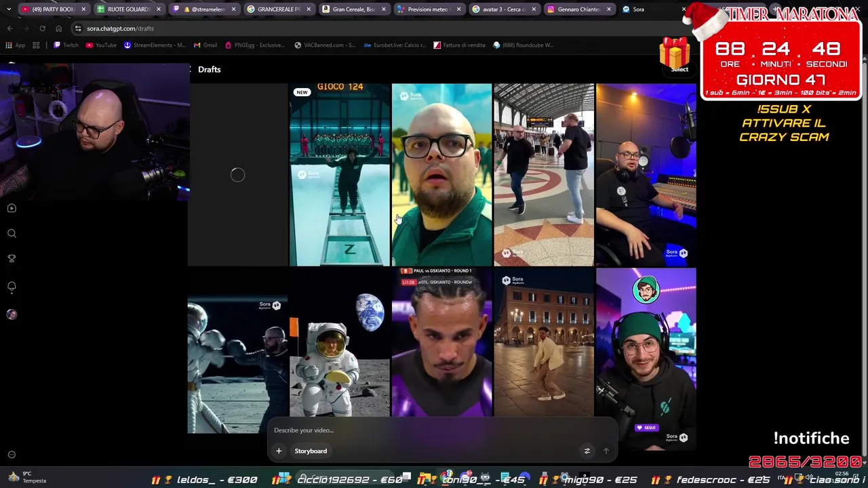868x488 pixels.
Task: Go back from Drafts using the chevron
Action: 191,69
